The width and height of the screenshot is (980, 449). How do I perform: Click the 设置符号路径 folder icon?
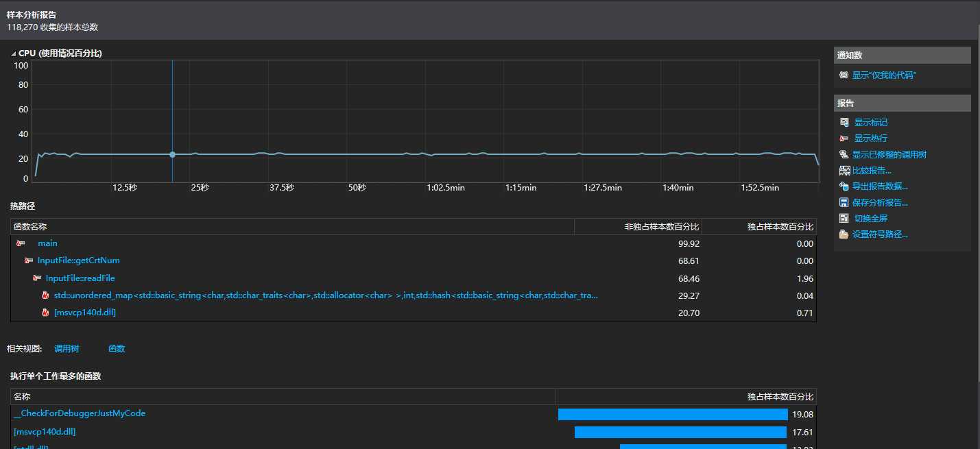click(x=844, y=234)
